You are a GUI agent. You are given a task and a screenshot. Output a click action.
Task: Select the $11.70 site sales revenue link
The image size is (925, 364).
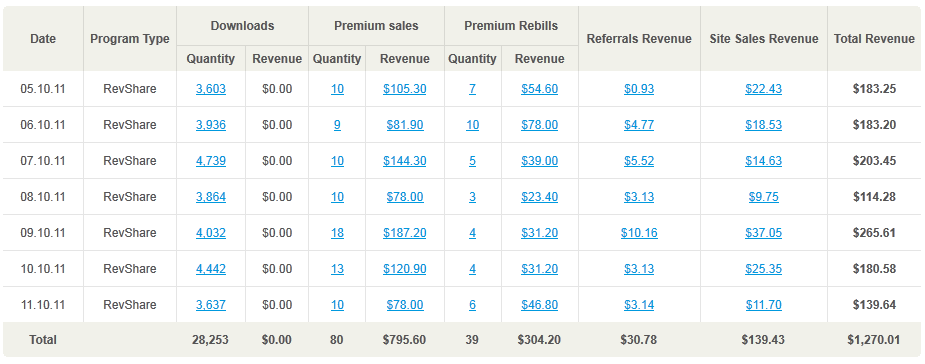tap(763, 305)
